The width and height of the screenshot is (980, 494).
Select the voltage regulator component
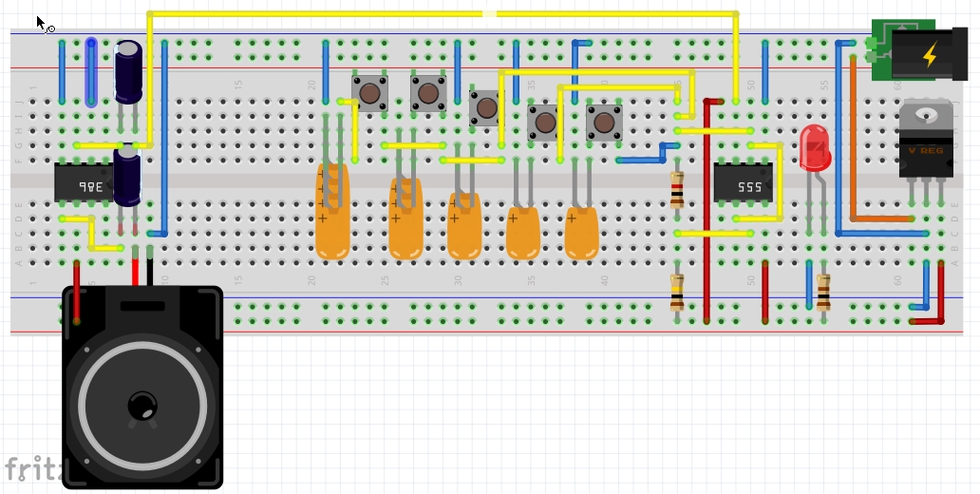(926, 141)
